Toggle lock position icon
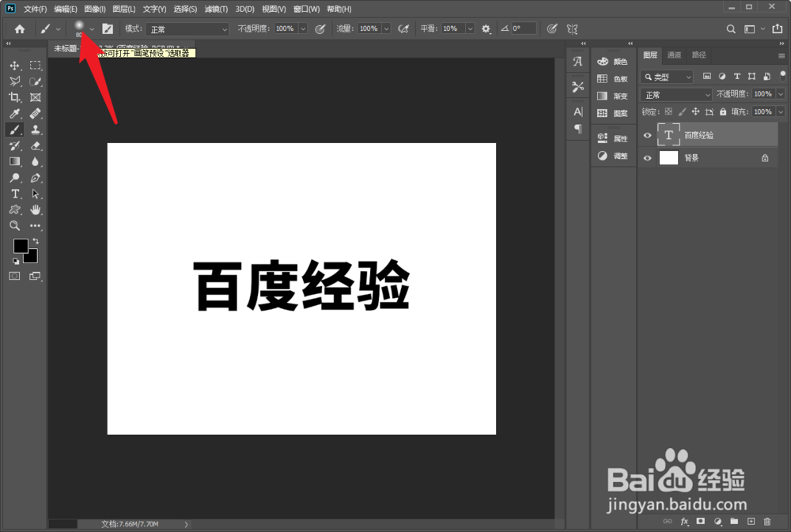 click(x=695, y=111)
